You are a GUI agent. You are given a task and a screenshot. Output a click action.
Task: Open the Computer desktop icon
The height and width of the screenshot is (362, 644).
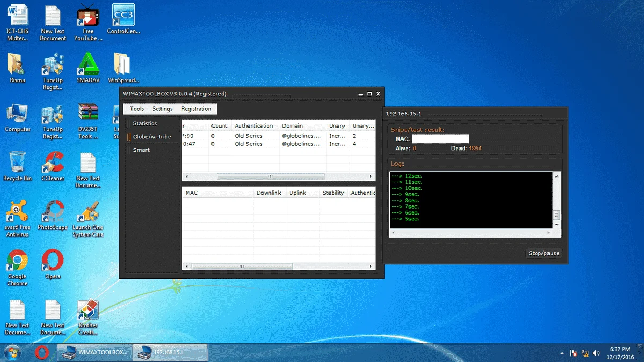[x=17, y=117]
